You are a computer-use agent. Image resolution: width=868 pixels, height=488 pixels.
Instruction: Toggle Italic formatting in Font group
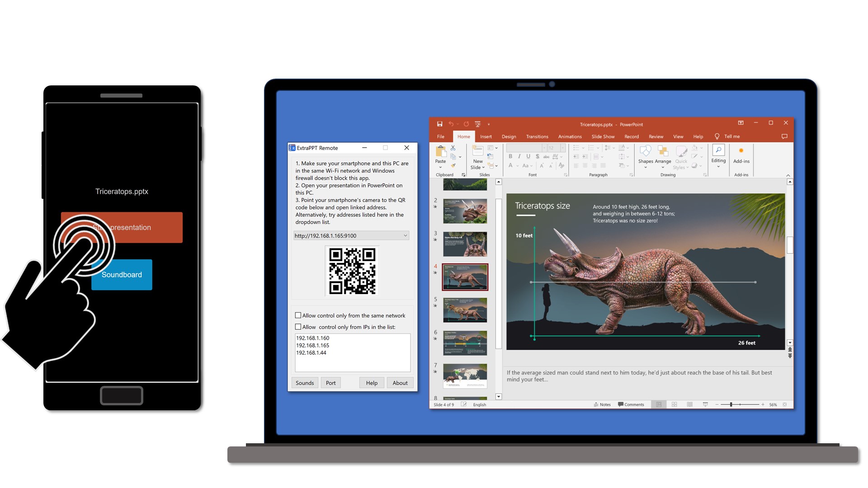click(519, 156)
